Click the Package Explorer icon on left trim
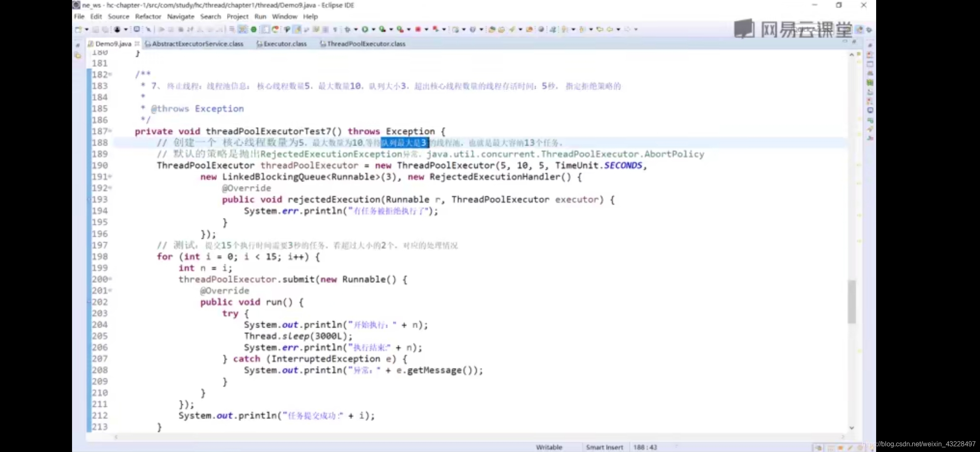Image resolution: width=980 pixels, height=452 pixels. (x=77, y=55)
